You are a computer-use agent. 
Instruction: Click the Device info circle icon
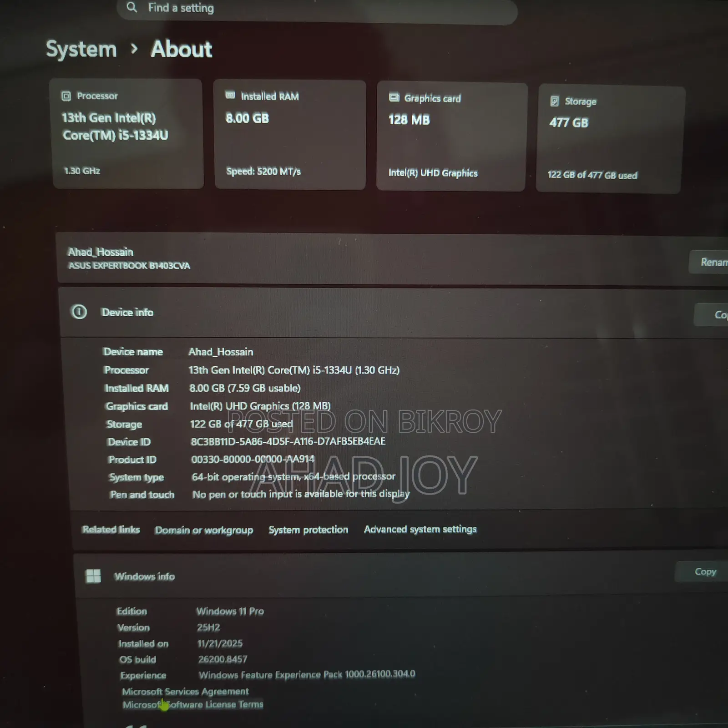79,312
